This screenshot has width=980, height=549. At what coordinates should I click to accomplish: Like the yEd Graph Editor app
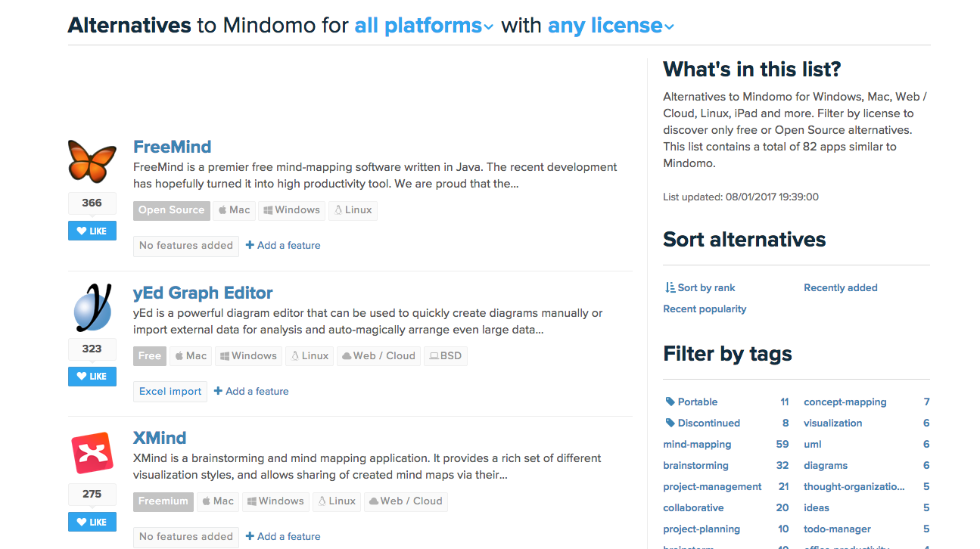click(92, 377)
